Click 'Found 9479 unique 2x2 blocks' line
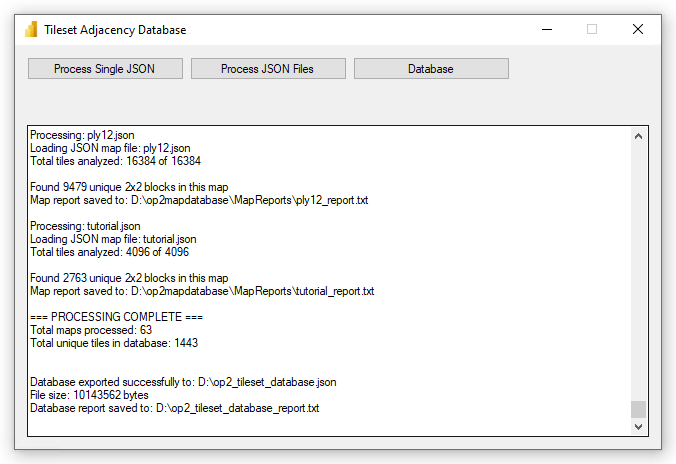 point(129,187)
